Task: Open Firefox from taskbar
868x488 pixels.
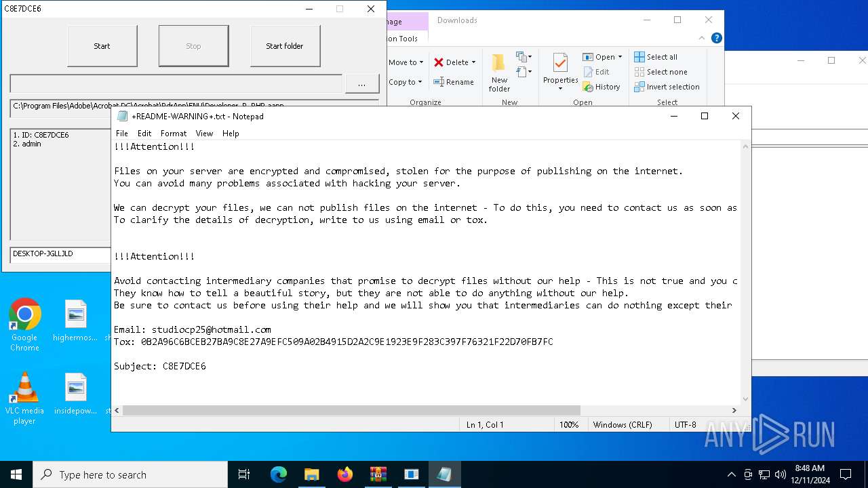Action: point(344,474)
